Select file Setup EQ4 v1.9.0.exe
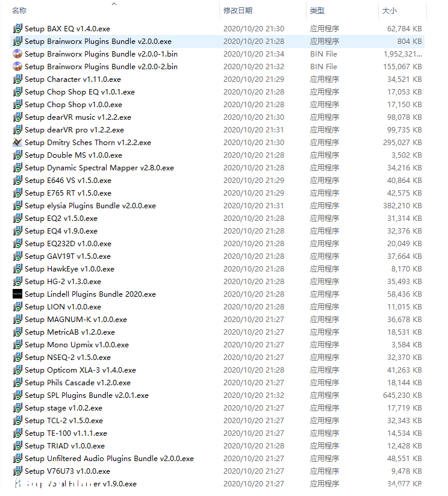 pyautogui.click(x=61, y=231)
